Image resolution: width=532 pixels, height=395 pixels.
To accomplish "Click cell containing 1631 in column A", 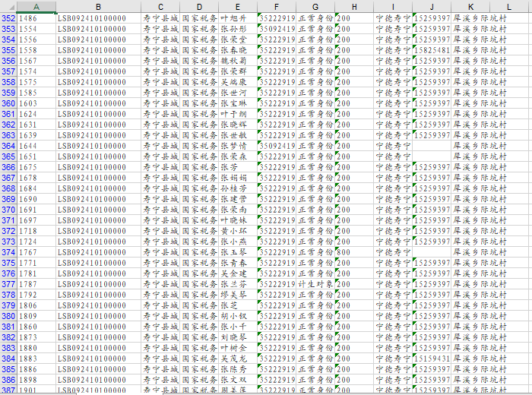I will [x=36, y=125].
